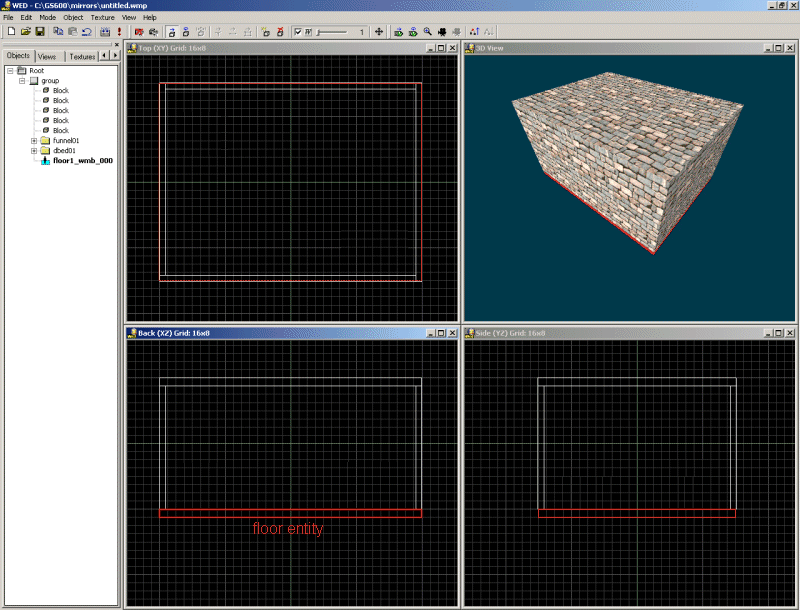This screenshot has width=800, height=610.
Task: Click the grid snap icon next to the checkbox
Action: pos(308,32)
